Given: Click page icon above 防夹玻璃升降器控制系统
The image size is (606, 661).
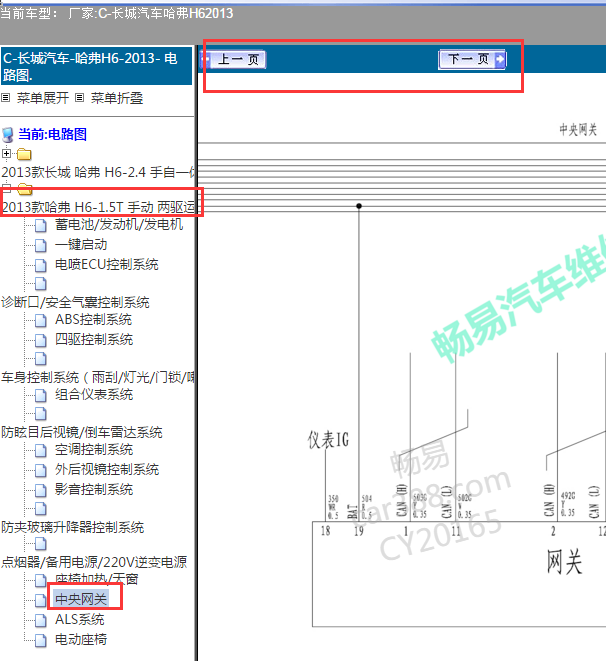Looking at the screenshot, I should point(40,509).
